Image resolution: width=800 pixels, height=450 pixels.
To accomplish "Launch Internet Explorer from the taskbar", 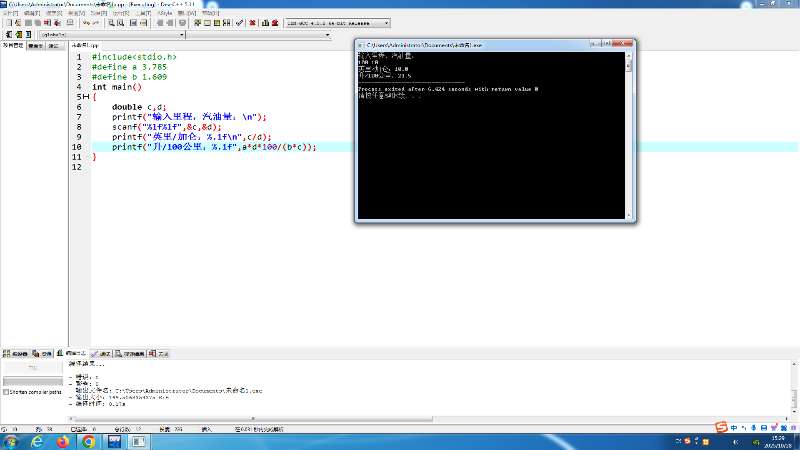I will pos(37,442).
